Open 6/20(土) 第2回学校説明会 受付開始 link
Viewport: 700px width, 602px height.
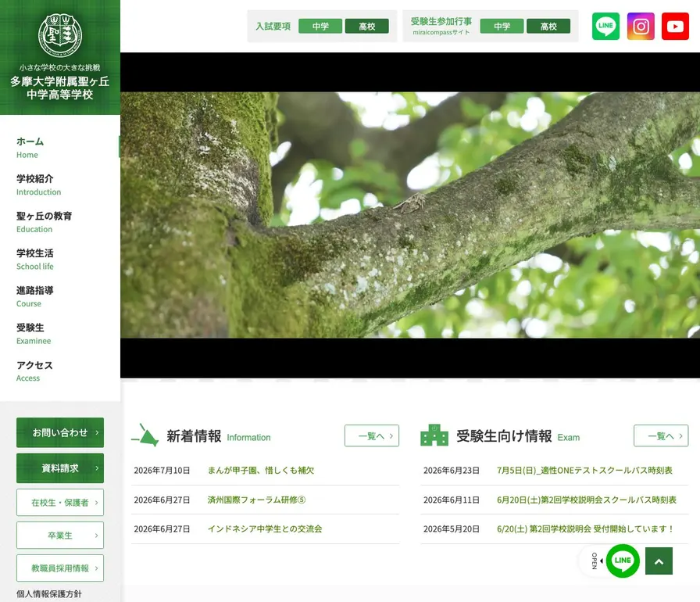point(585,529)
